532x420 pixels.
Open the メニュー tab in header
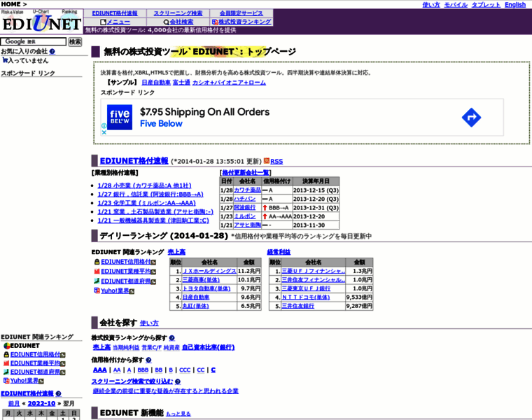[115, 22]
